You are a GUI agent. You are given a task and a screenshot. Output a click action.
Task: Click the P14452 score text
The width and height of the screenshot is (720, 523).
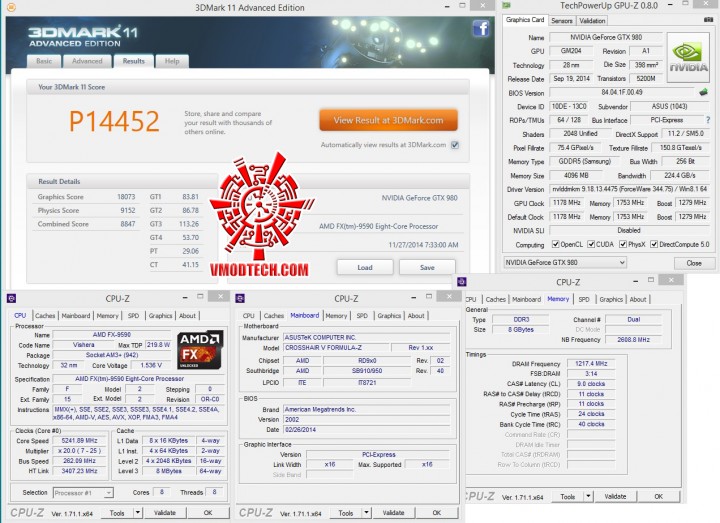[114, 121]
